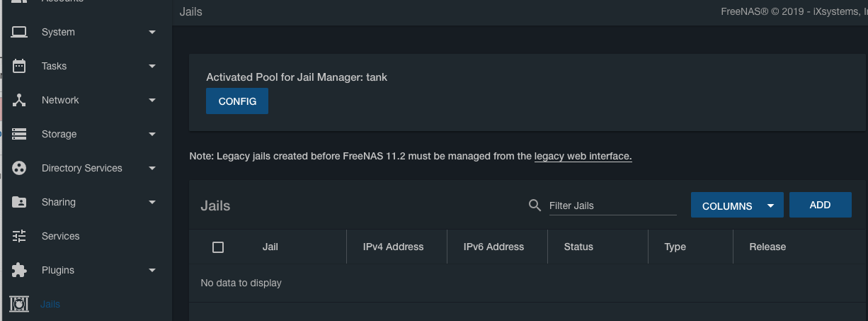
Task: Click the Jails bars icon
Action: pyautogui.click(x=19, y=304)
